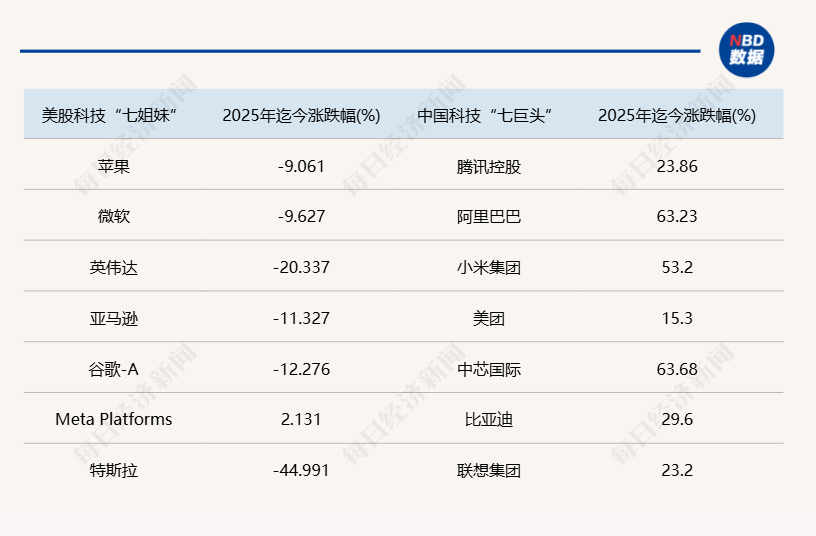
Task: Click the 腾讯控股 cell
Action: tap(489, 167)
